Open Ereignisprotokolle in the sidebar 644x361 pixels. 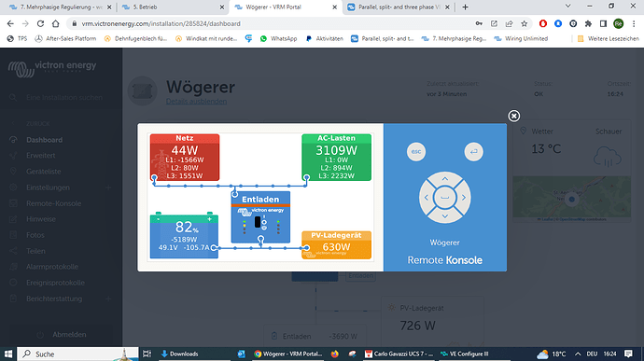coord(55,283)
